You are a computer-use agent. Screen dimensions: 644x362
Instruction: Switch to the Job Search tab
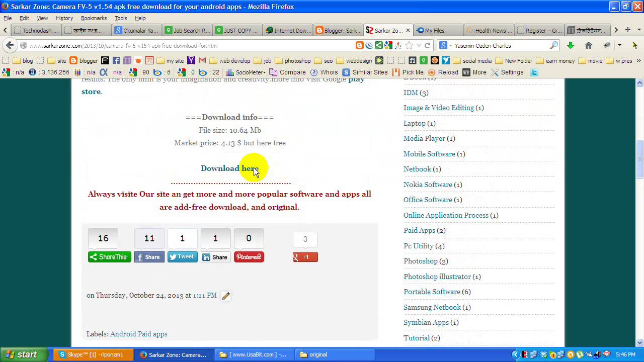coord(188,30)
